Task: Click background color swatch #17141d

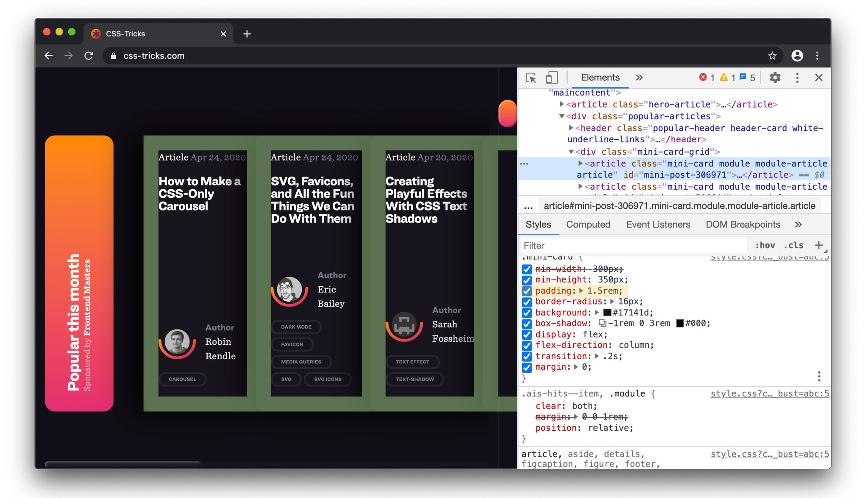Action: pos(607,313)
